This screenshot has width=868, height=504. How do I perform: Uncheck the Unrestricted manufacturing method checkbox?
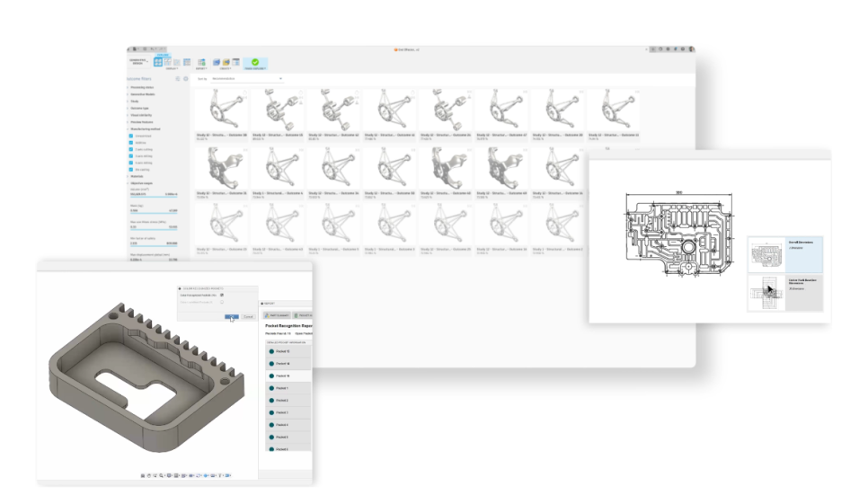click(x=130, y=135)
